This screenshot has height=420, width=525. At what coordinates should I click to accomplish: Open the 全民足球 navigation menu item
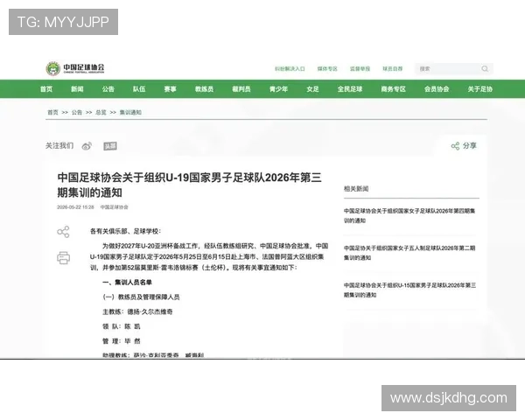coord(350,89)
